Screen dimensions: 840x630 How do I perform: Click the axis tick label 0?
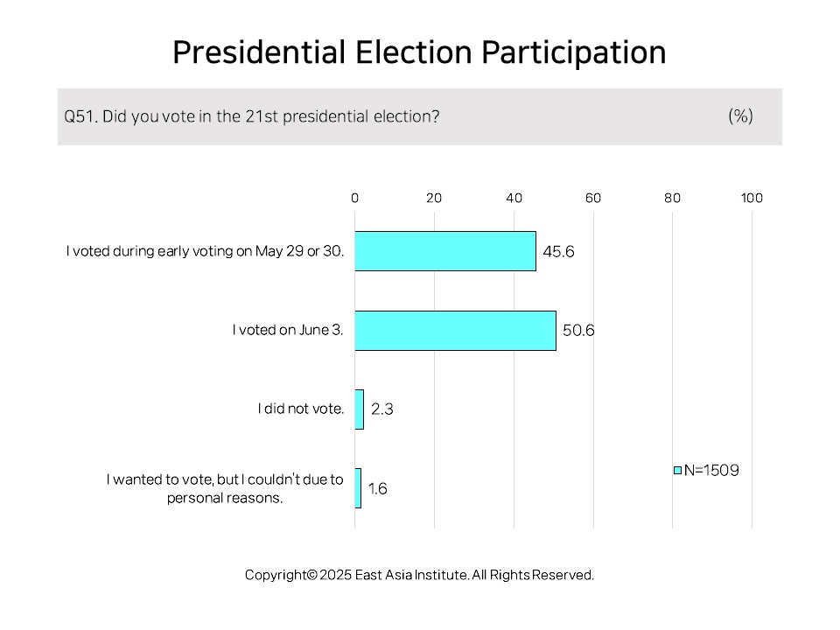pyautogui.click(x=354, y=199)
